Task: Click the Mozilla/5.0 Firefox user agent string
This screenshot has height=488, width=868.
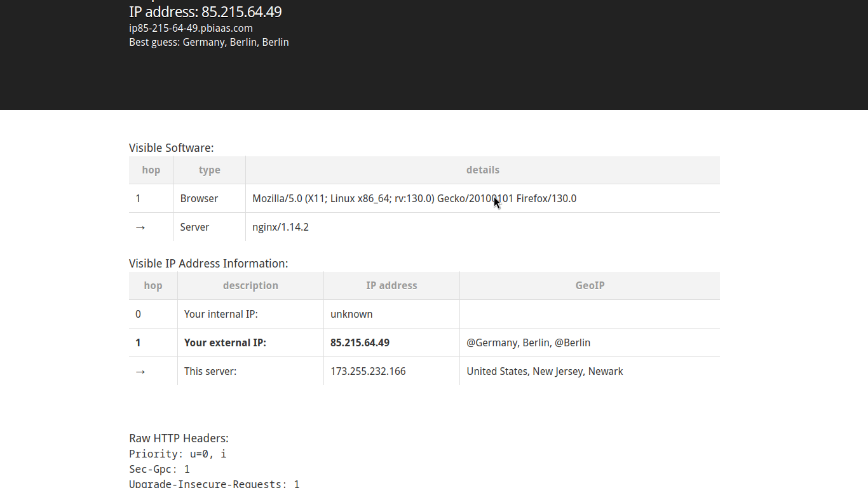Action: coord(414,198)
